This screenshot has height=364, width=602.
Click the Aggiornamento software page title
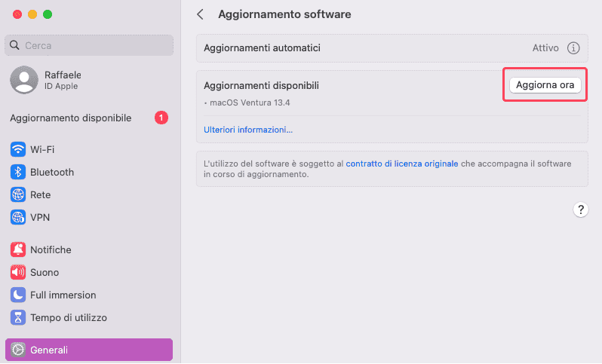284,14
